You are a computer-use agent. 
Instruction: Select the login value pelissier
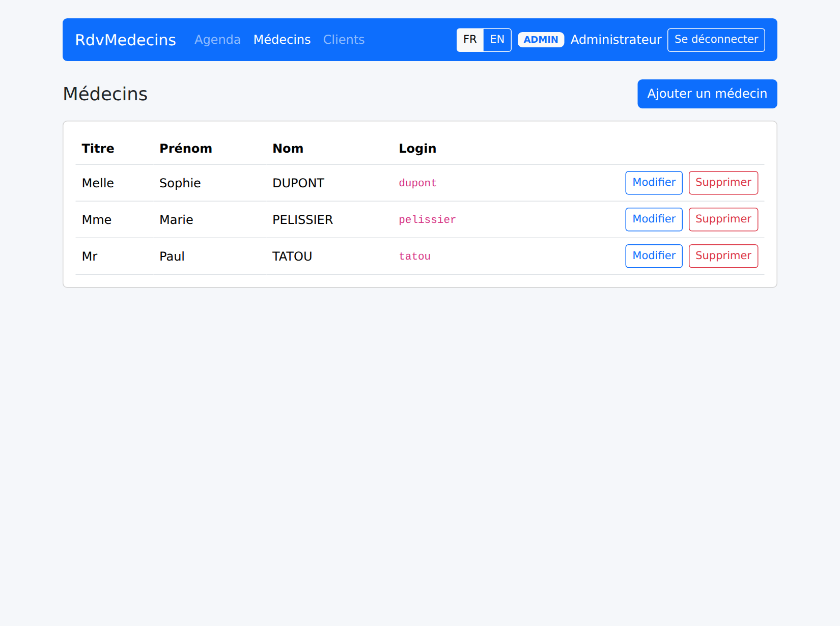pyautogui.click(x=428, y=220)
